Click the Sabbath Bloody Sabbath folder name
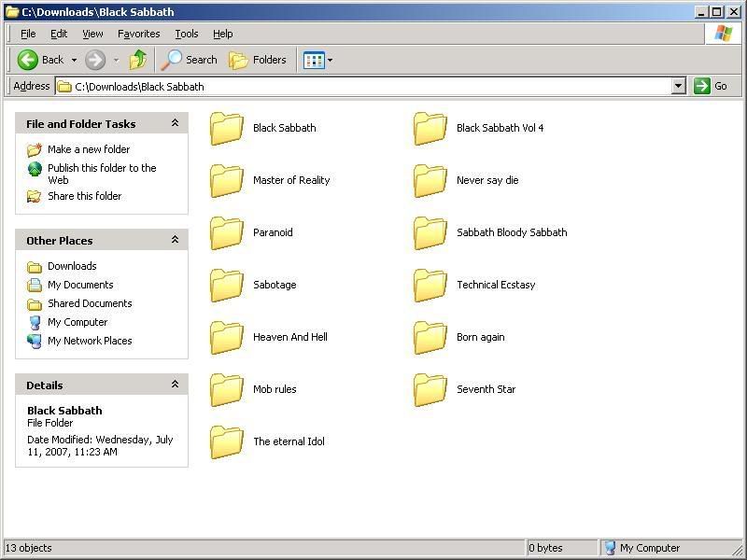Screen dimensions: 747x560 pos(512,232)
